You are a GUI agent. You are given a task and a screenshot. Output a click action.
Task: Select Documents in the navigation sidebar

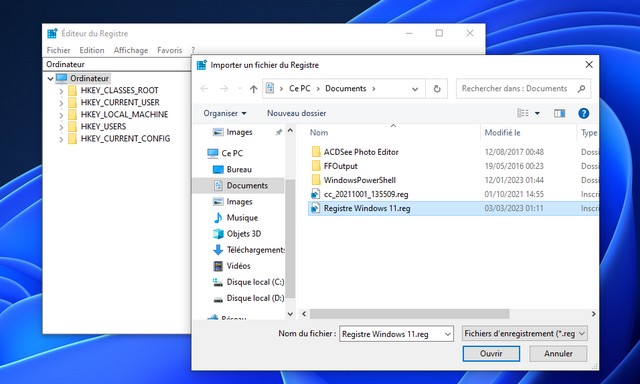238,186
